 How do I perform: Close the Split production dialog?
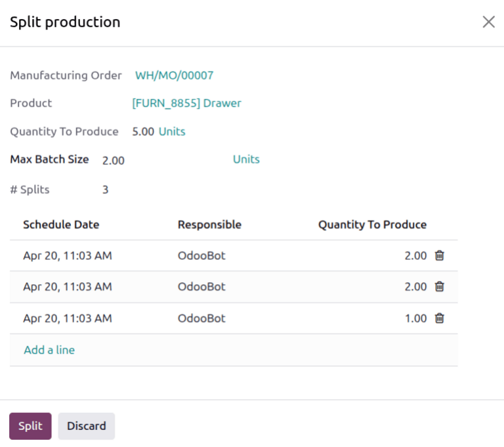[488, 22]
